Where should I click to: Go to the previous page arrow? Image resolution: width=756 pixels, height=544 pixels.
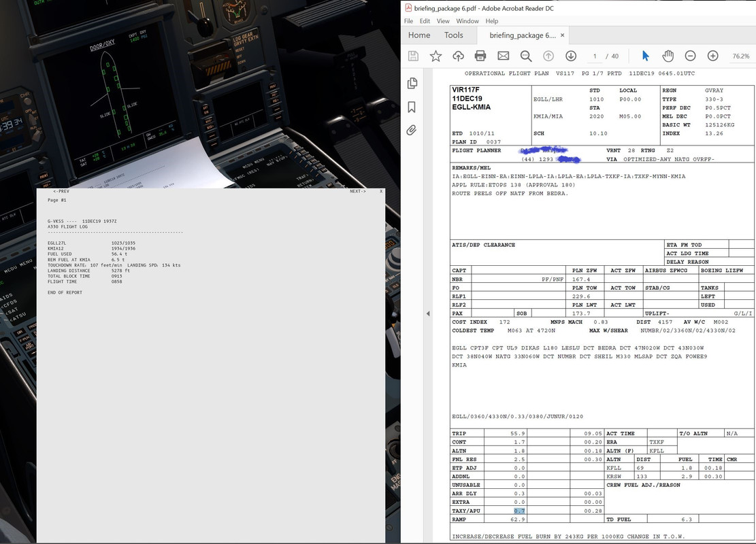[x=548, y=56]
